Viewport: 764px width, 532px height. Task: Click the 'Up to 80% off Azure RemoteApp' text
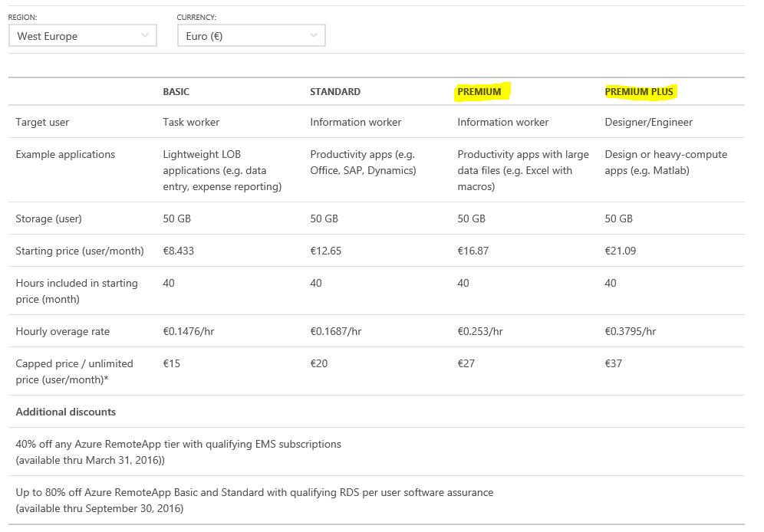(x=255, y=501)
